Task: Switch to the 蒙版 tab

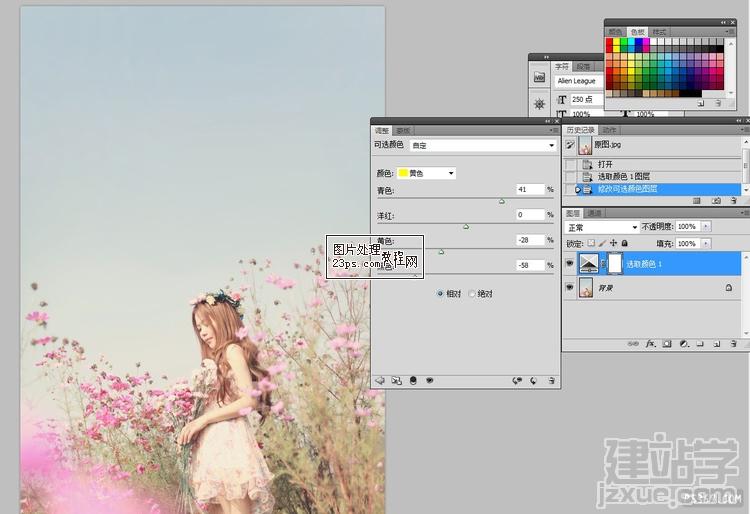Action: click(x=403, y=131)
